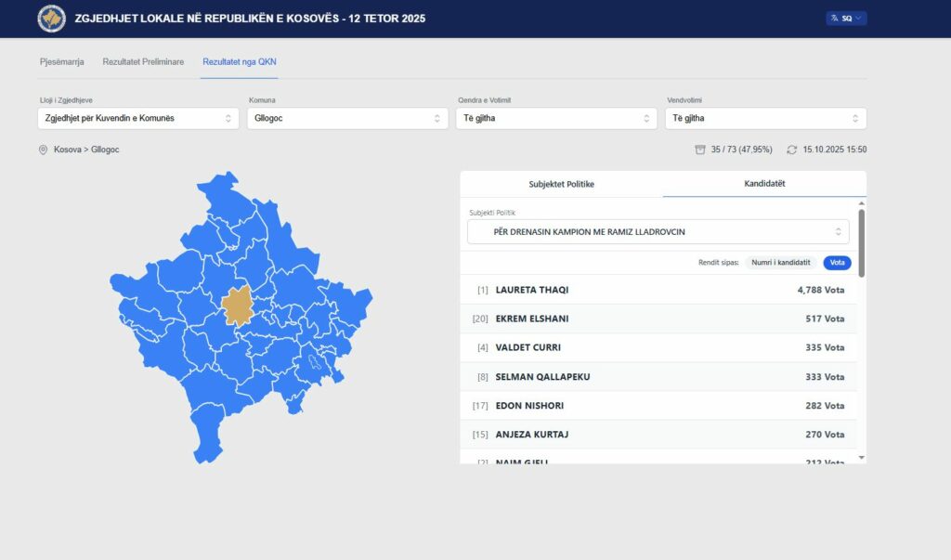Image resolution: width=951 pixels, height=560 pixels.
Task: Open the Lloji i Zgjedhjeve dropdown
Action: pyautogui.click(x=139, y=119)
